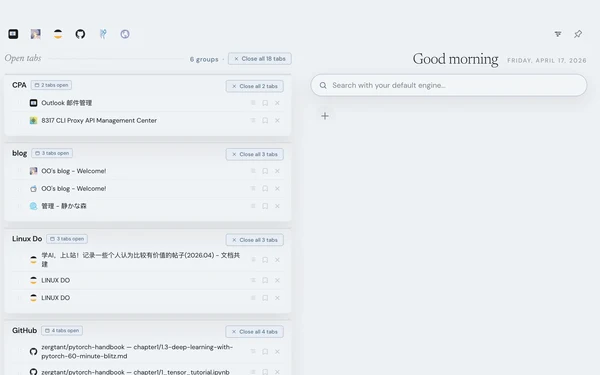This screenshot has height=375, width=600.
Task: Bookmark the 管理 – 静かな森 tab
Action: point(265,206)
